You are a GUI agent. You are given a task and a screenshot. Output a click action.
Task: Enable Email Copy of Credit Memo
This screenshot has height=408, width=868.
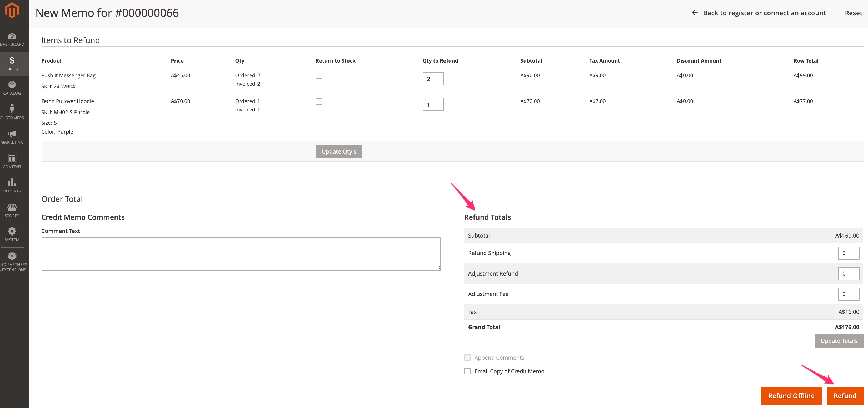(x=467, y=371)
